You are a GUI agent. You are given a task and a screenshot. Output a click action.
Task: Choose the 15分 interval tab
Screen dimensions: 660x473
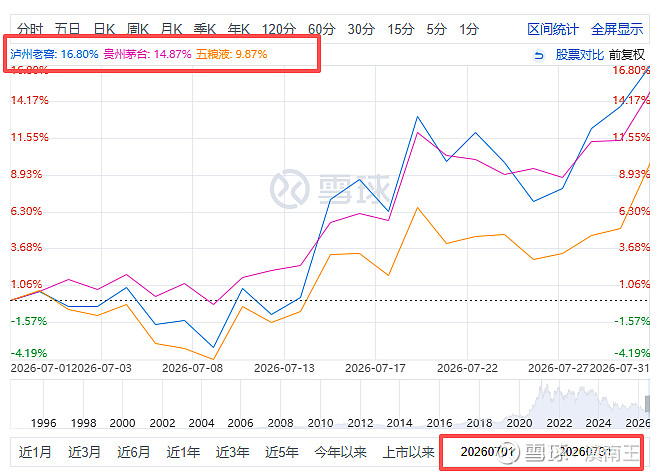tap(401, 29)
